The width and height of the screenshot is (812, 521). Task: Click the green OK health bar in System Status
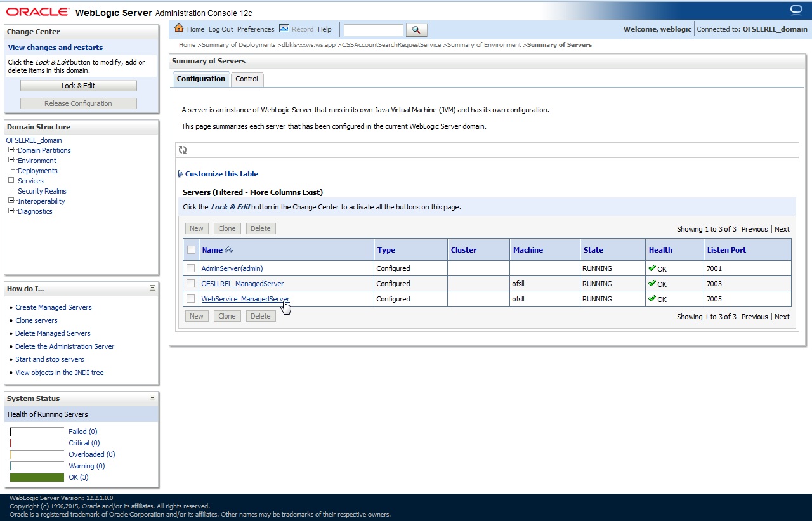(37, 477)
